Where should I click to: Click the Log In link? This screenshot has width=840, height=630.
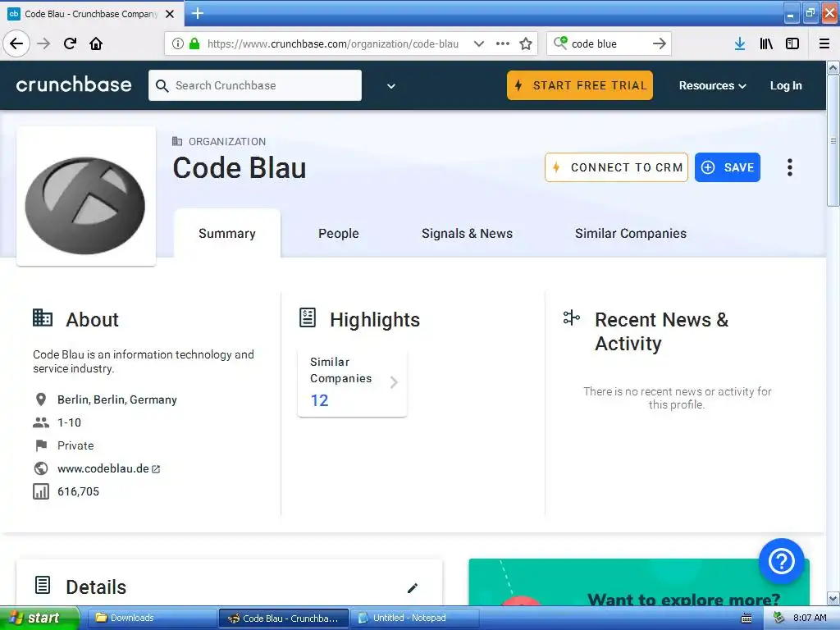click(x=786, y=85)
